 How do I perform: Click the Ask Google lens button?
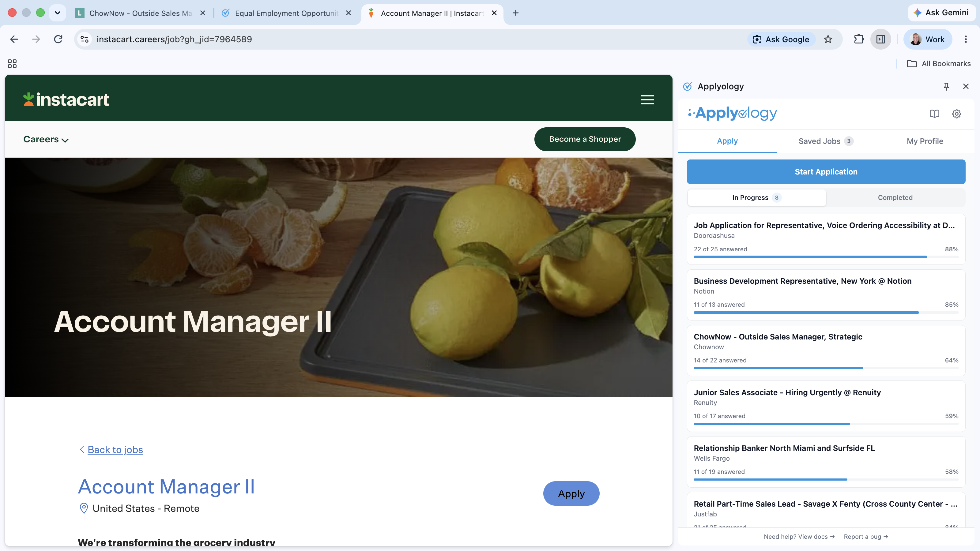coord(781,39)
